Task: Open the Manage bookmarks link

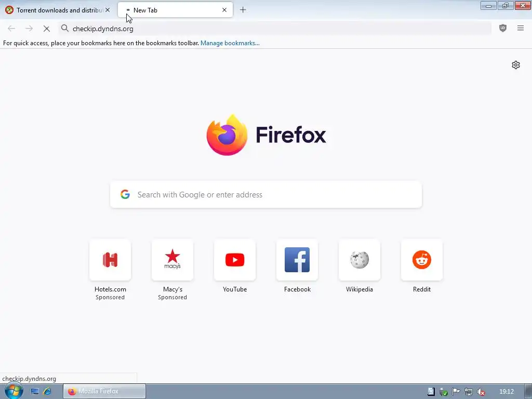Action: click(x=230, y=43)
